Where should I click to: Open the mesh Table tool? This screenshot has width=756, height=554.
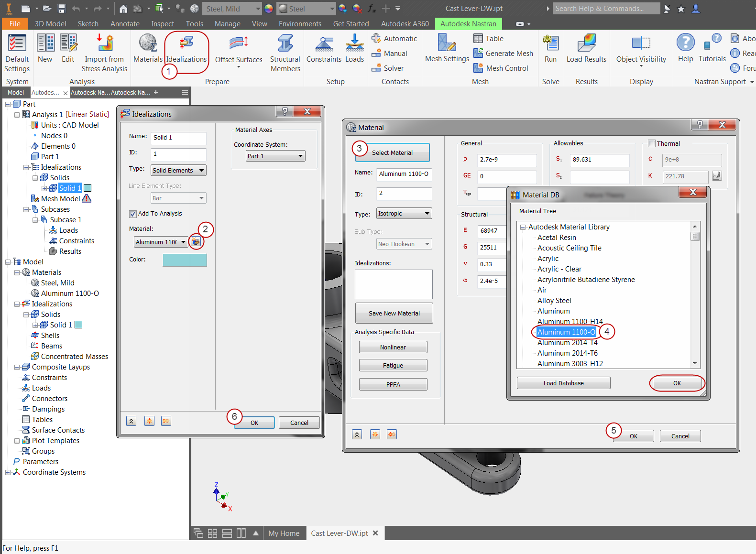pos(488,39)
